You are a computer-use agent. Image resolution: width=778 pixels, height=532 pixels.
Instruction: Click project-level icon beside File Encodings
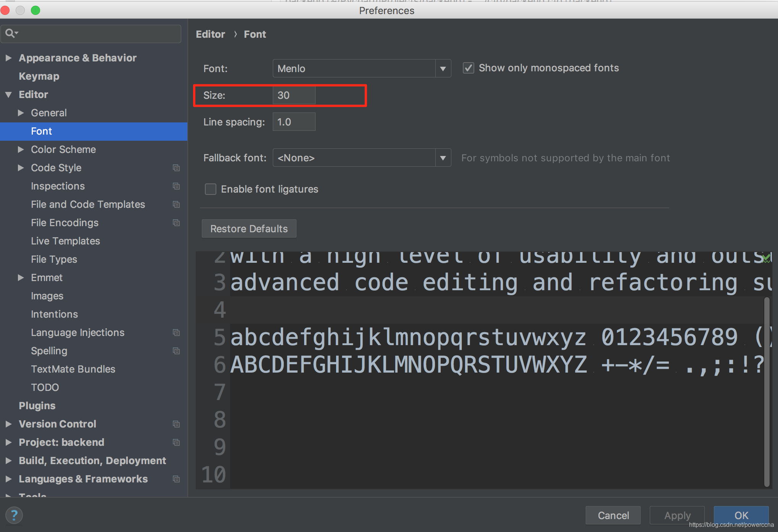point(176,223)
